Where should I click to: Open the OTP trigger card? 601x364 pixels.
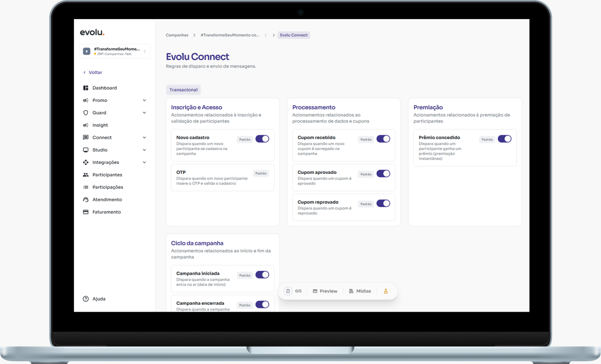tap(222, 178)
